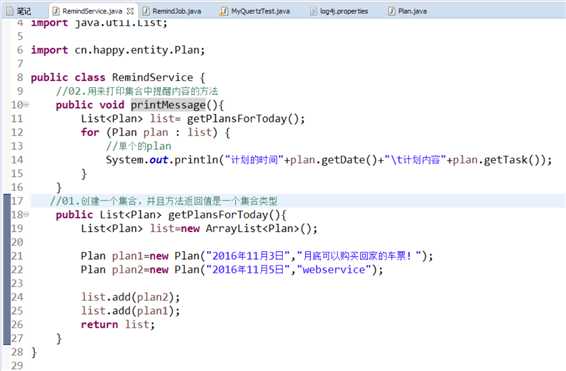Click 'import cn.happy.entity.Plan;' on line 6
The width and height of the screenshot is (566, 371).
tap(118, 50)
